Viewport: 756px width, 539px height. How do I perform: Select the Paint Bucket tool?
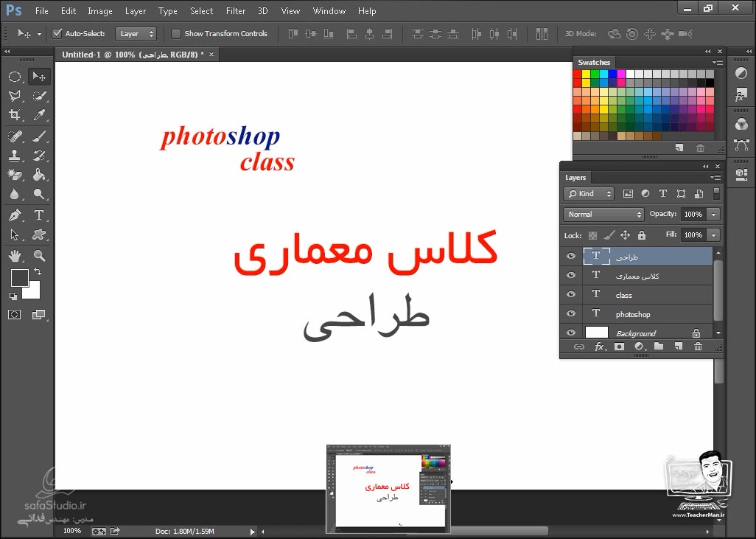click(x=39, y=174)
